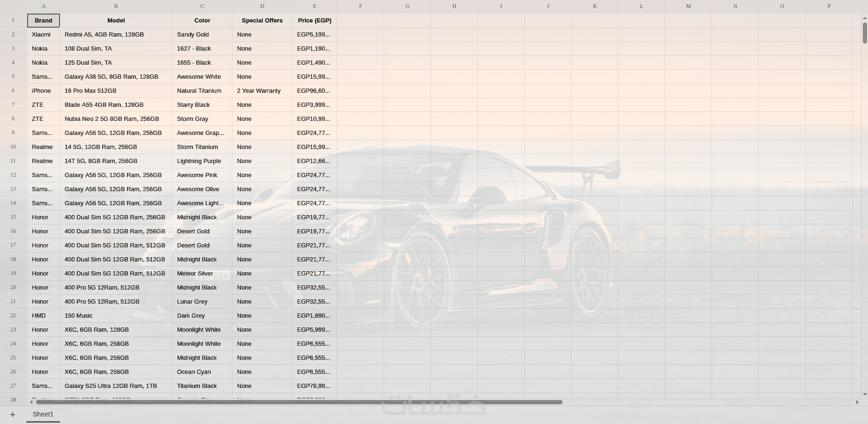Click the 'Redmi A5, 4GB Ram, 128GB' cell

(x=116, y=35)
